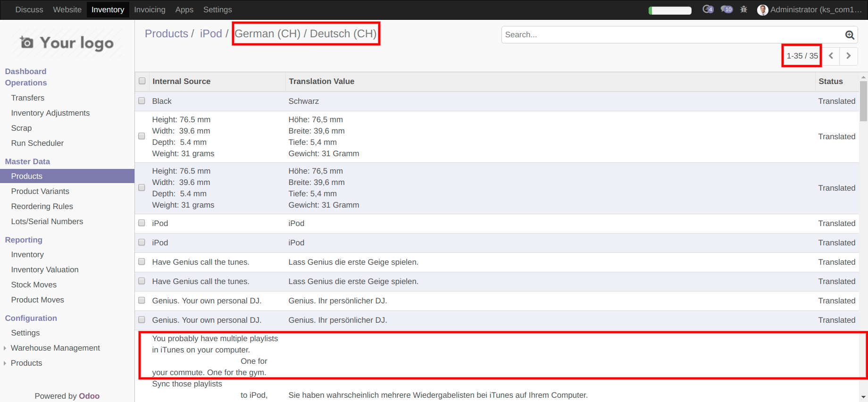Open Product Variants in sidebar
This screenshot has width=868, height=402.
40,191
